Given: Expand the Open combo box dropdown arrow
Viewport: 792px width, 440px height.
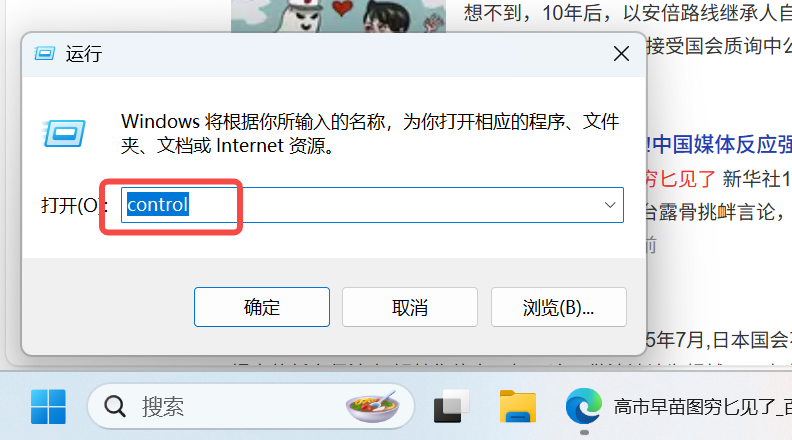Looking at the screenshot, I should click(610, 205).
